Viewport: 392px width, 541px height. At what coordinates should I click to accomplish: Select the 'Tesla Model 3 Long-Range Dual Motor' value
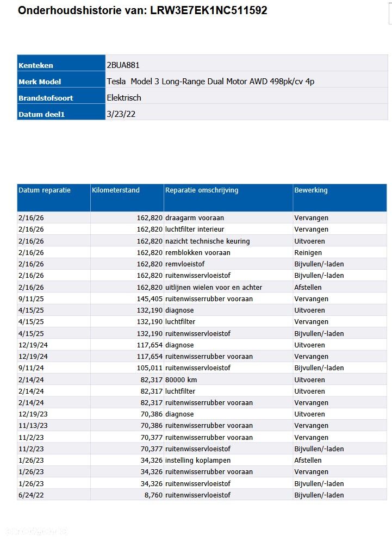210,82
